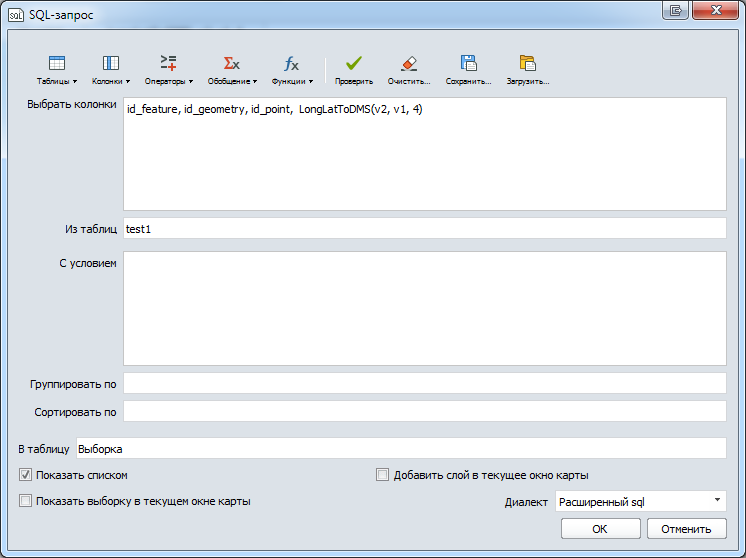Open the Обобщение aggregate functions menu

[231, 69]
